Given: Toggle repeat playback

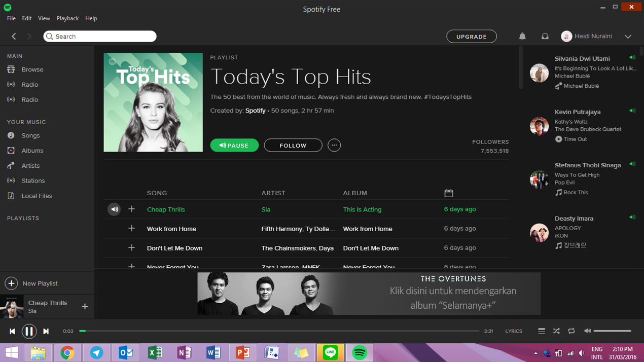Looking at the screenshot, I should coord(571,331).
